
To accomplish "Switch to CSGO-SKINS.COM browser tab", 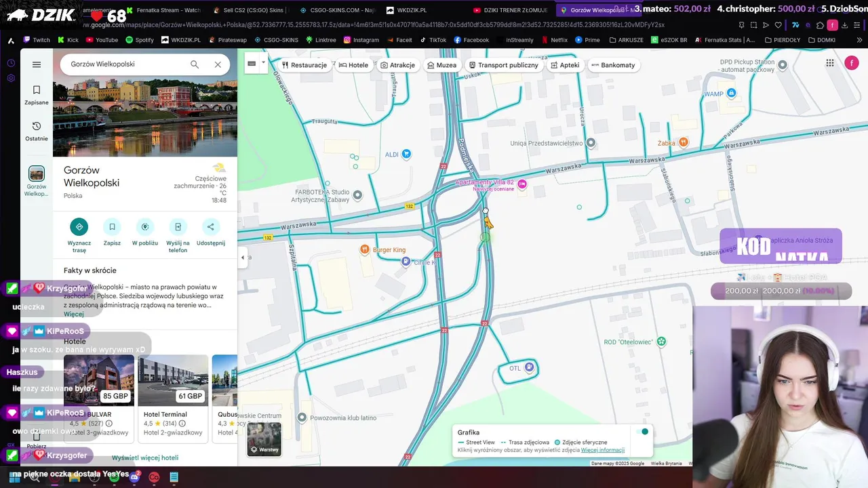I will pyautogui.click(x=336, y=10).
